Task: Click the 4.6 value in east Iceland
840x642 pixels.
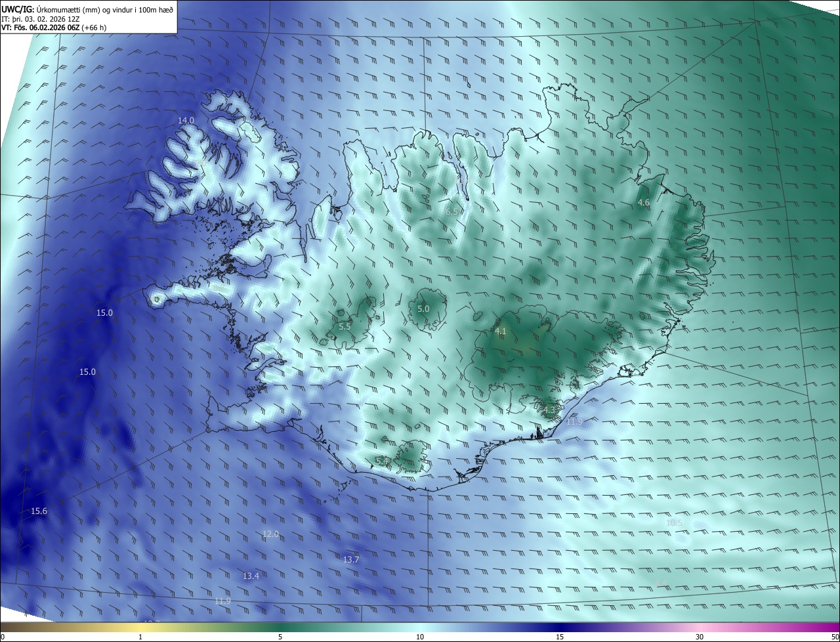Action: click(x=644, y=203)
